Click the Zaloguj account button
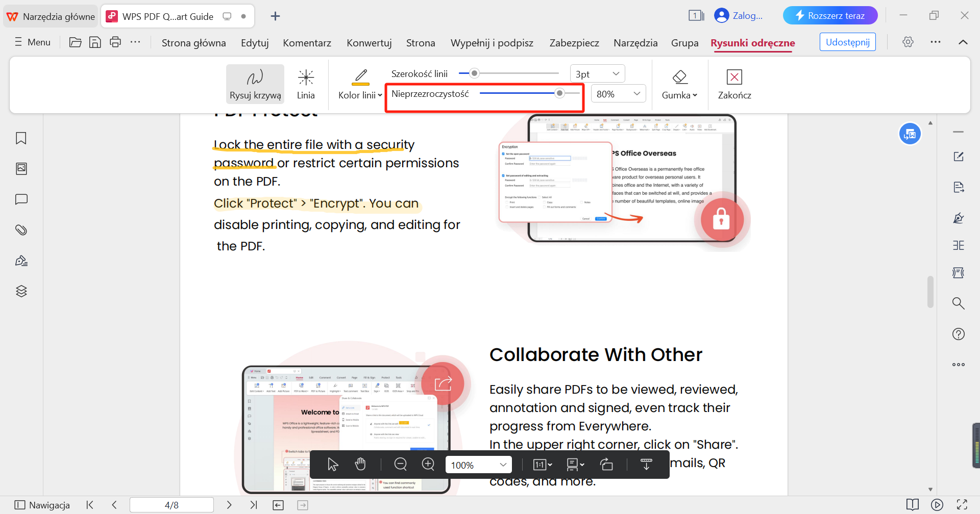The image size is (980, 514). (x=739, y=15)
